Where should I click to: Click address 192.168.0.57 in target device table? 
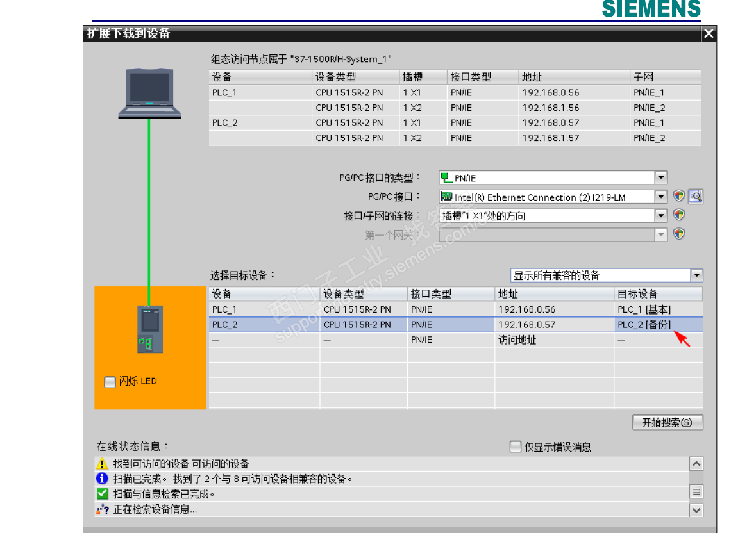pos(526,325)
